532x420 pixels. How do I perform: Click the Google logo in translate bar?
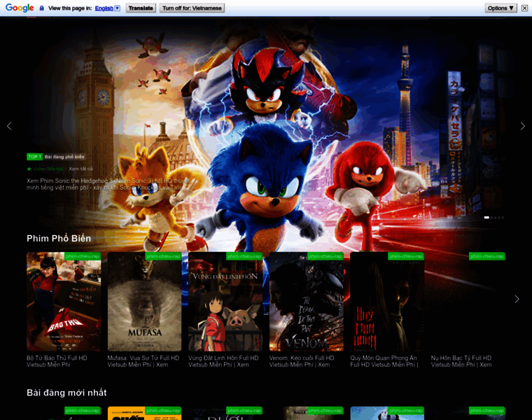(x=20, y=8)
